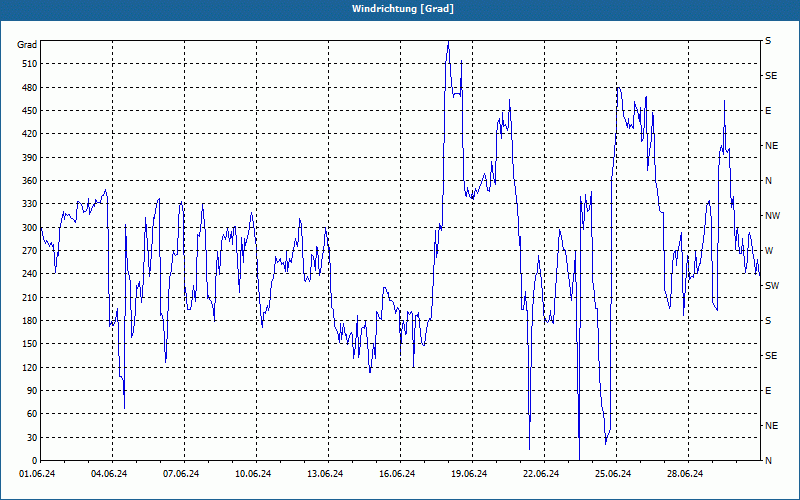The image size is (800, 500).
Task: Click the 22.06.24 x-axis date
Action: coord(541,474)
